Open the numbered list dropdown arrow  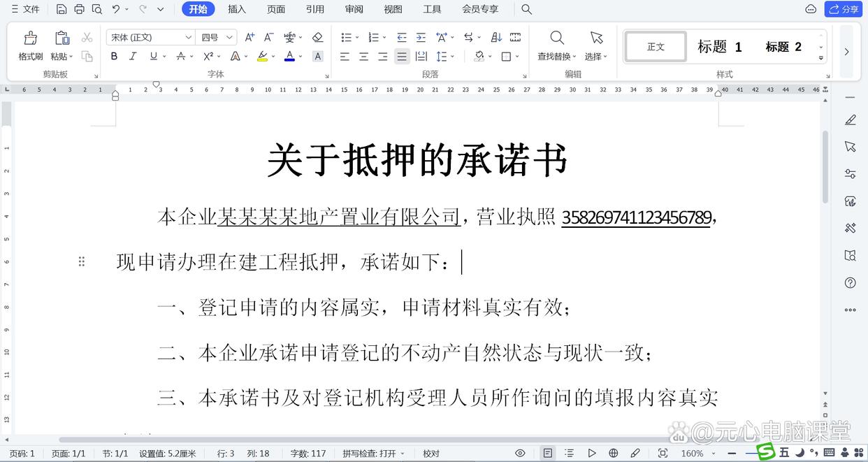tap(385, 37)
